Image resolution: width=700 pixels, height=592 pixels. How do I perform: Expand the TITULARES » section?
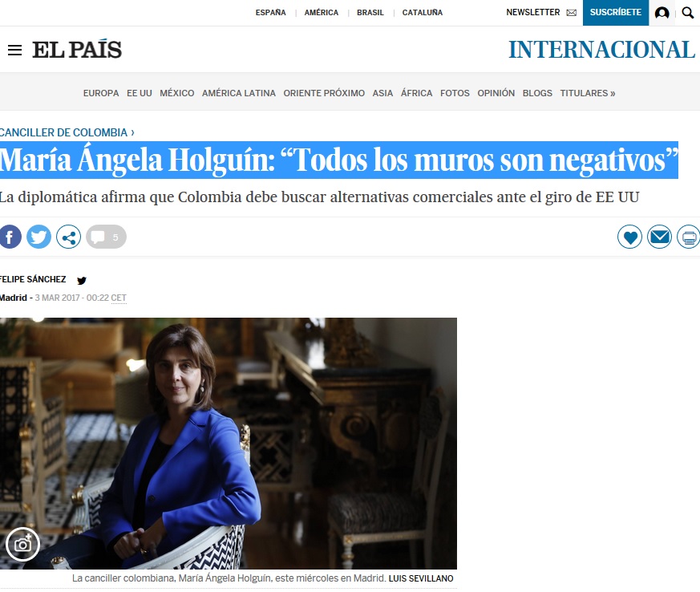(588, 93)
